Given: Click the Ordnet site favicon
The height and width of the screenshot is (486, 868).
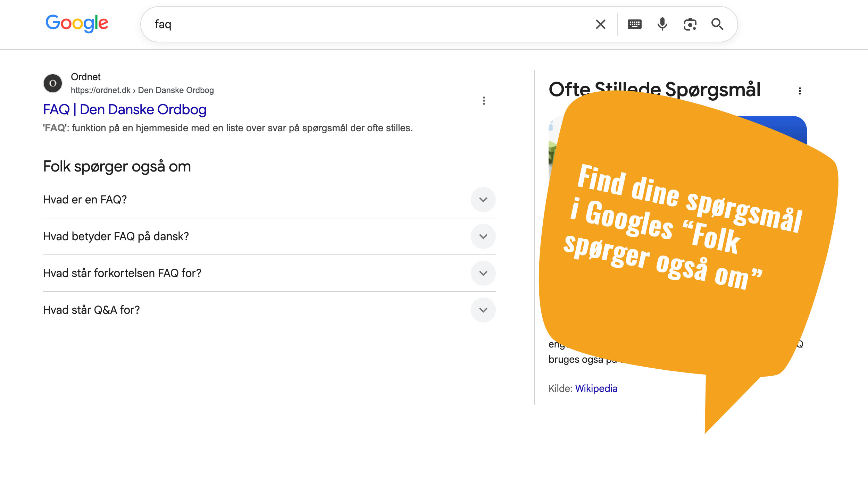Looking at the screenshot, I should [x=53, y=83].
